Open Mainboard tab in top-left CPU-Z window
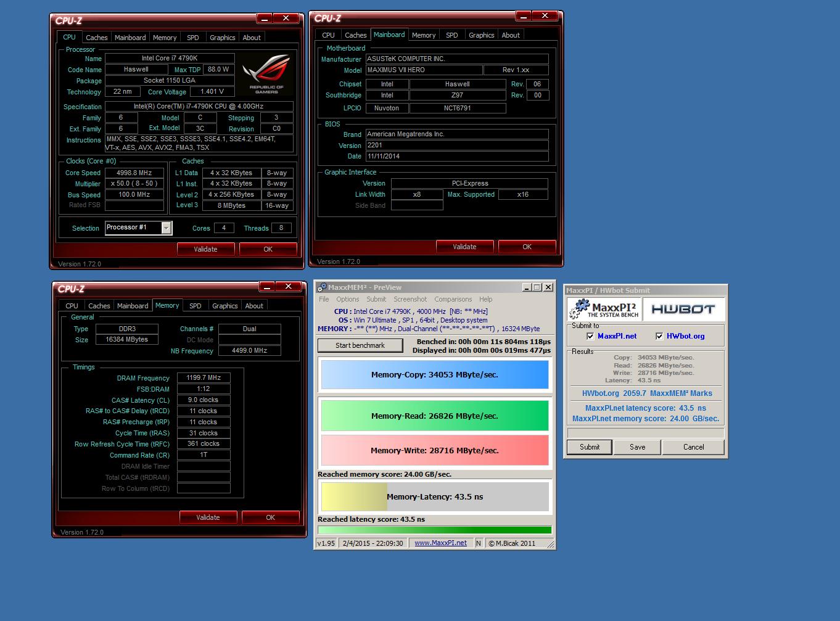 [131, 38]
